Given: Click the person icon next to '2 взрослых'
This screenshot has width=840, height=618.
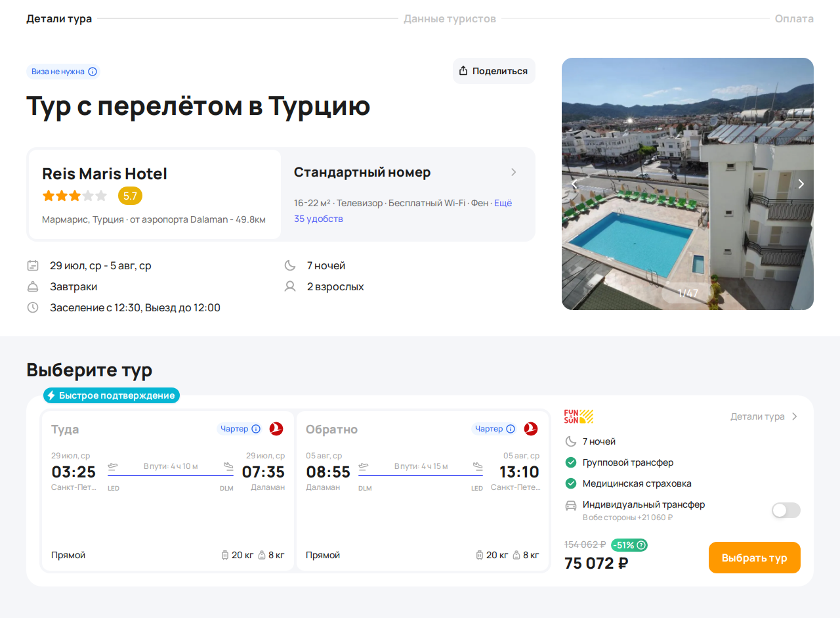Looking at the screenshot, I should click(290, 287).
